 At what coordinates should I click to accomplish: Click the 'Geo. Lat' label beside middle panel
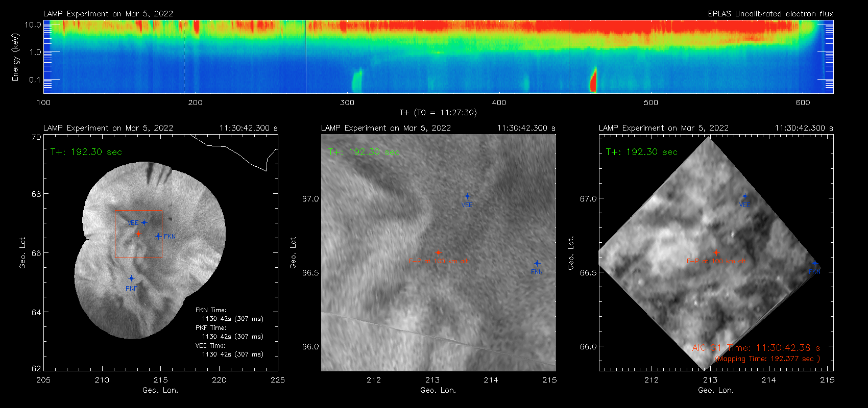pos(293,252)
